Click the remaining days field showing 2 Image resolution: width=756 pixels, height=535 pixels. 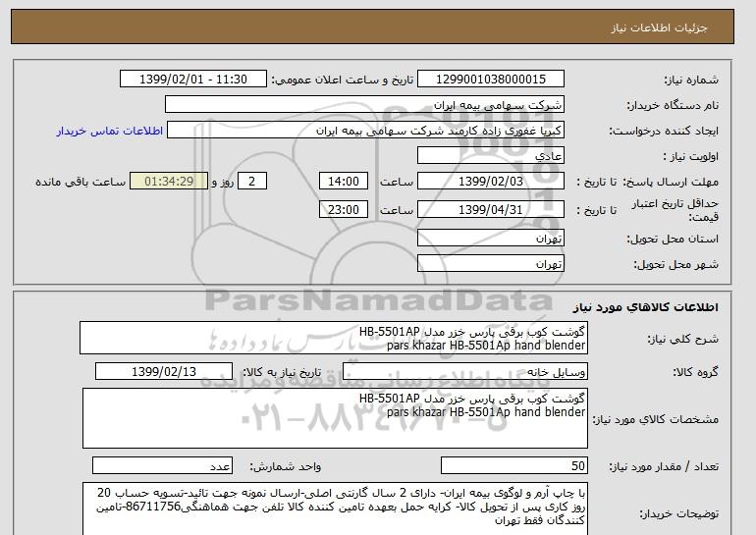(x=251, y=182)
